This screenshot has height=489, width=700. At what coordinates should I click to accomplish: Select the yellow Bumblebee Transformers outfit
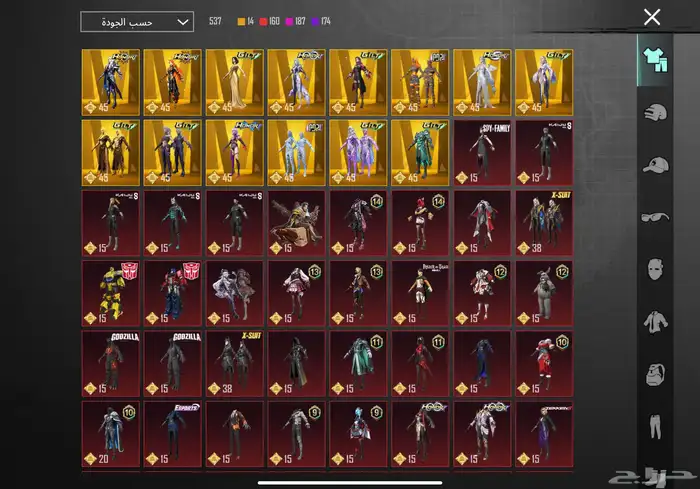click(110, 294)
